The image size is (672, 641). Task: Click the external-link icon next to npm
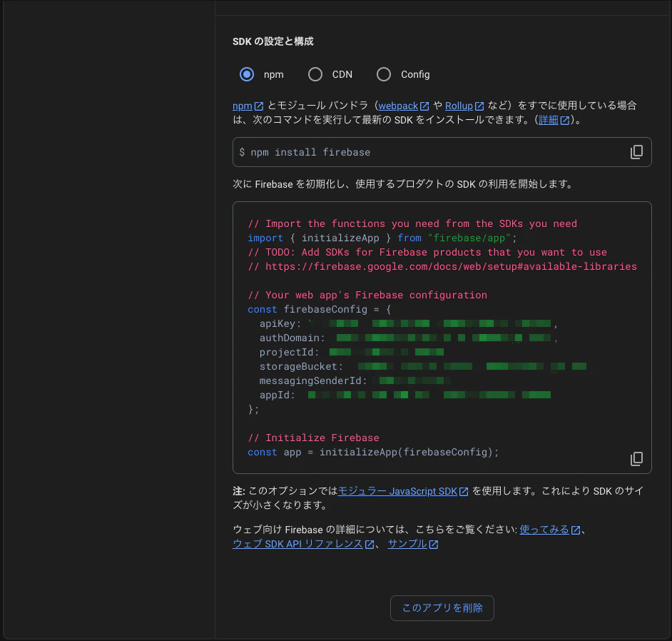(x=258, y=106)
